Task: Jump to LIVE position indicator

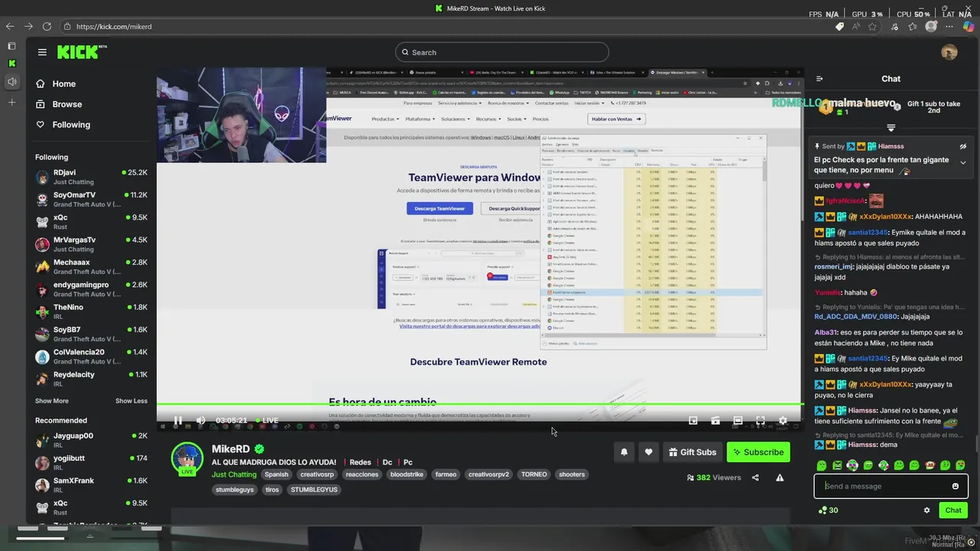Action: tap(267, 420)
